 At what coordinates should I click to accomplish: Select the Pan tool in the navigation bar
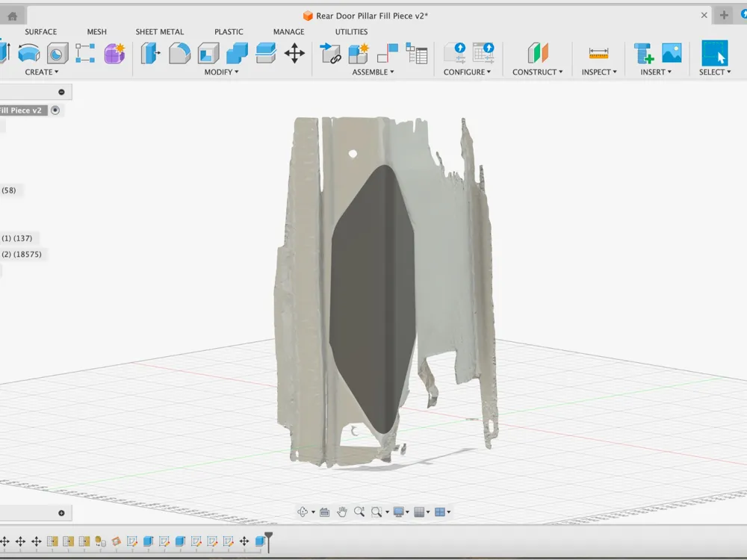pos(342,512)
